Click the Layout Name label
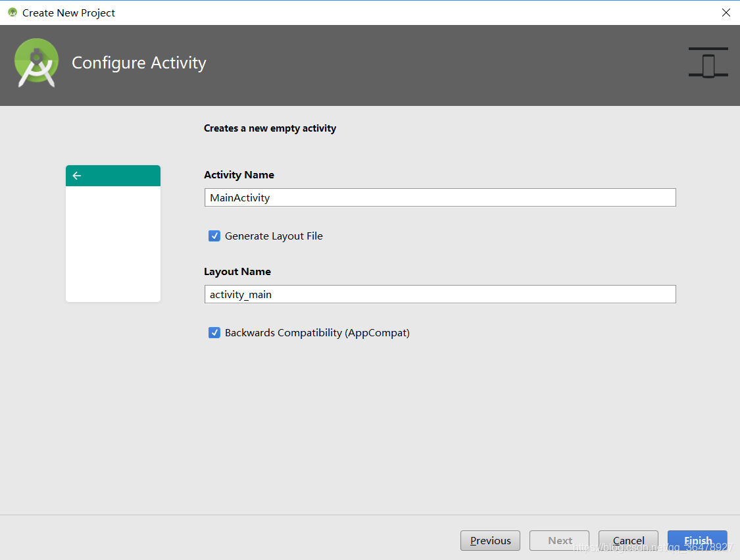 237,272
